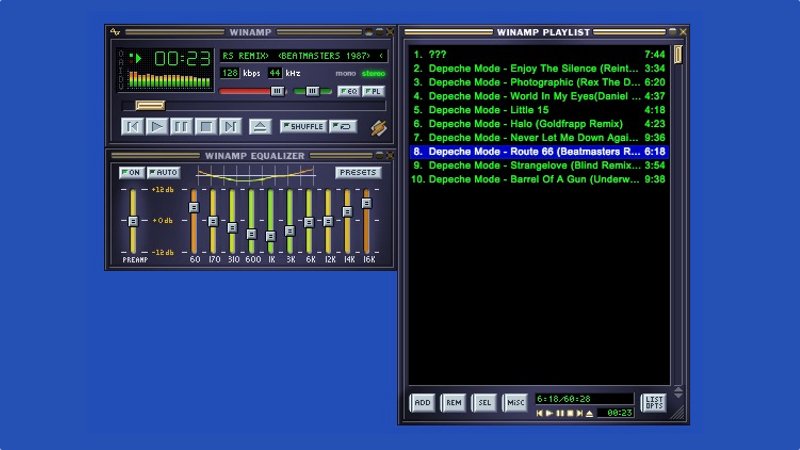Click the PREAMP slider handle
This screenshot has height=450, width=800.
coord(133,221)
